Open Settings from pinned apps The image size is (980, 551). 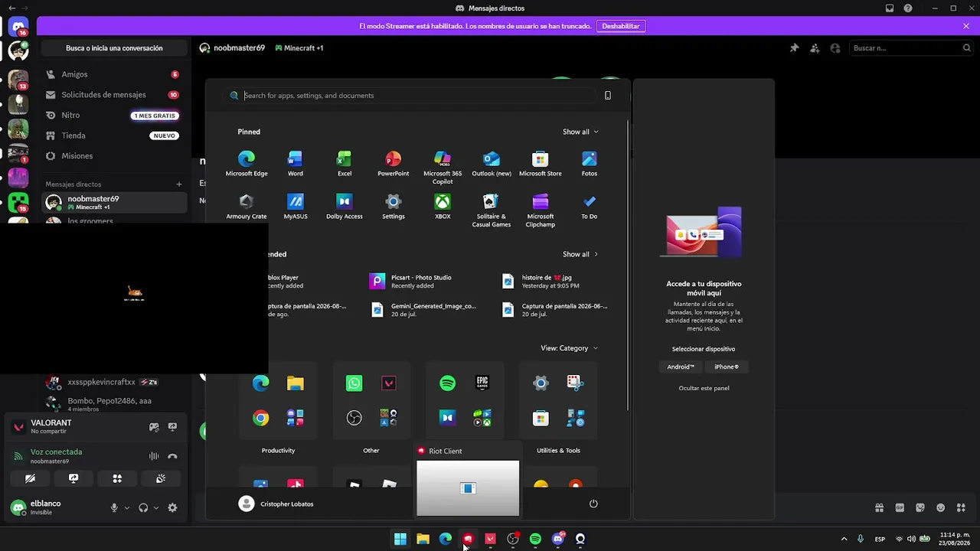(x=394, y=207)
